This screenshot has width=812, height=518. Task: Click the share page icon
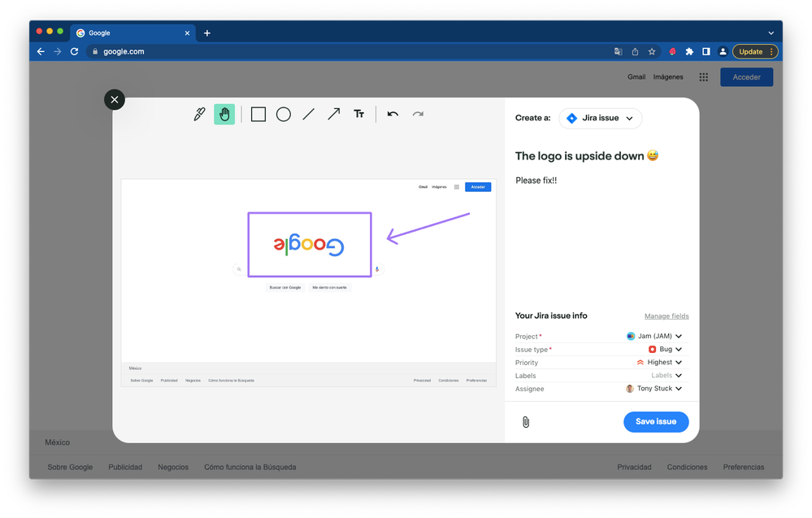coord(635,51)
